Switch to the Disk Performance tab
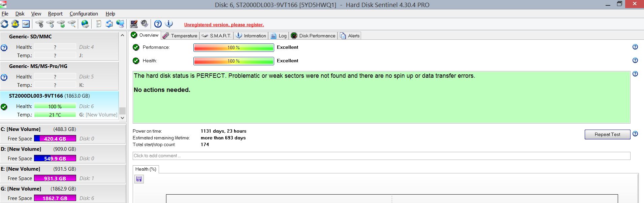Viewport: 644px width, 203px height. click(313, 36)
